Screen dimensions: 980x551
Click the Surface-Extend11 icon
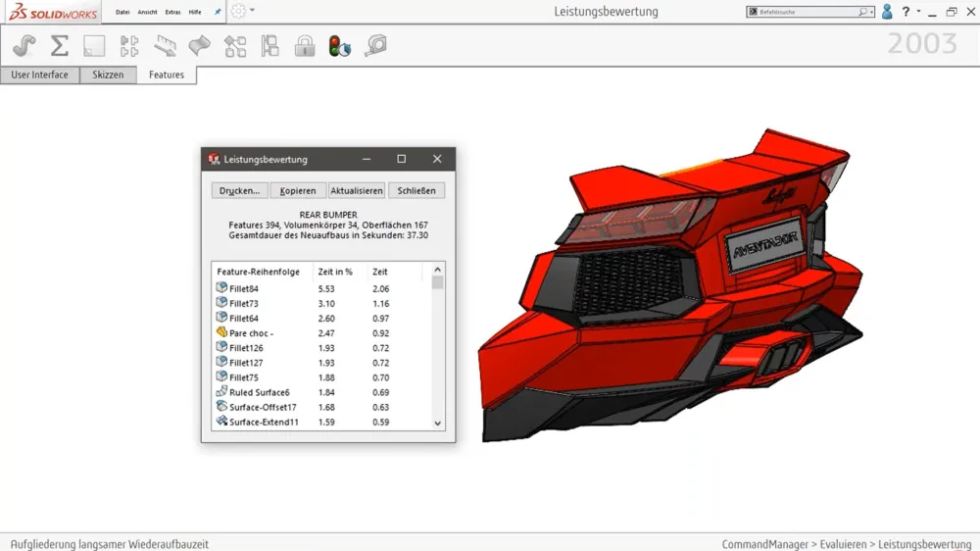click(221, 422)
